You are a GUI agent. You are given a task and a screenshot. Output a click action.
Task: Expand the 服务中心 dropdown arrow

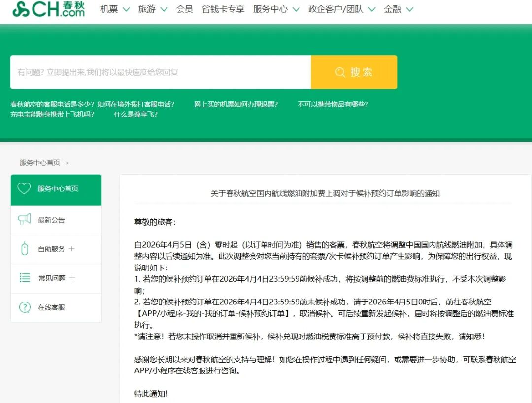(296, 9)
